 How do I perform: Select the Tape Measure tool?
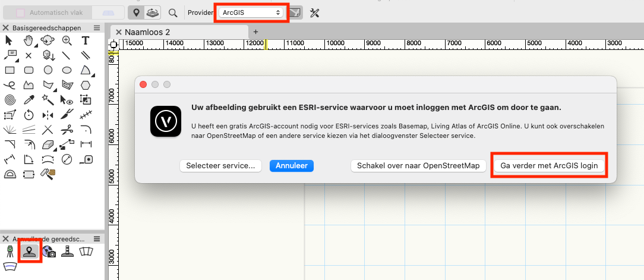point(86,159)
